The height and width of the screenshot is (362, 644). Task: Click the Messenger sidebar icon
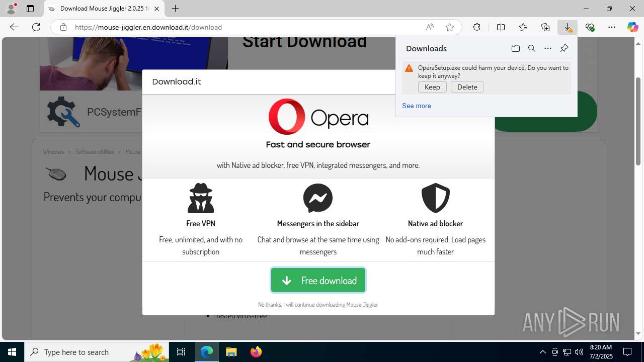click(318, 198)
